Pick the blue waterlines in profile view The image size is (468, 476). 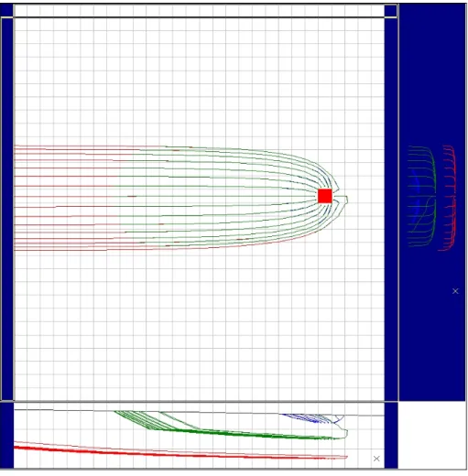pos(312,418)
